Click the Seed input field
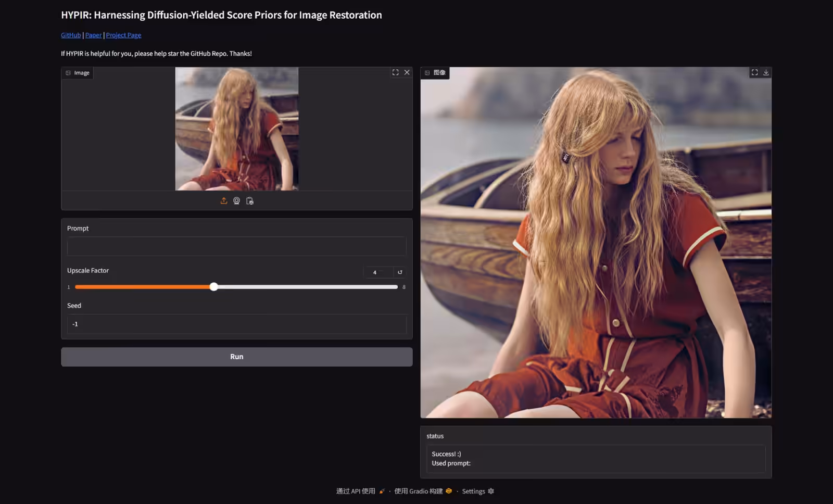The image size is (833, 504). [236, 324]
